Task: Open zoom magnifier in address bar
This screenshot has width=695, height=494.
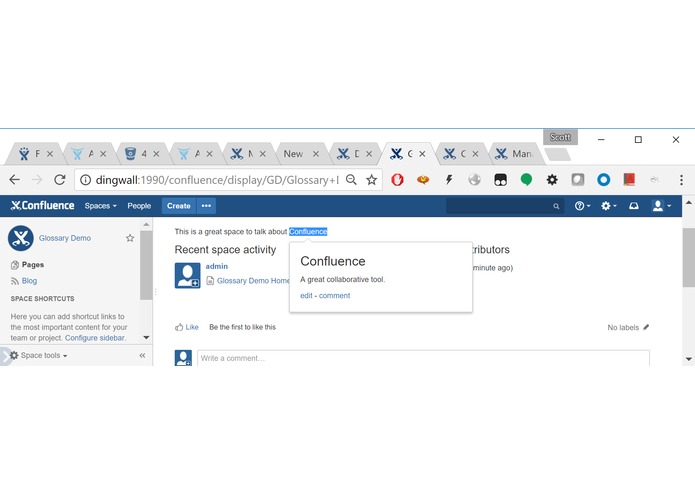Action: (351, 179)
